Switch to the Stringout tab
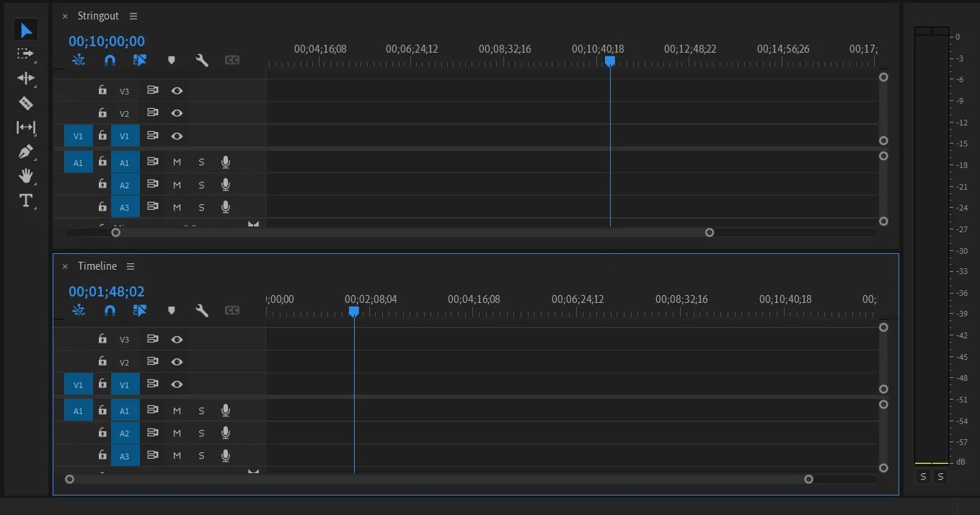The image size is (980, 515). pyautogui.click(x=98, y=15)
